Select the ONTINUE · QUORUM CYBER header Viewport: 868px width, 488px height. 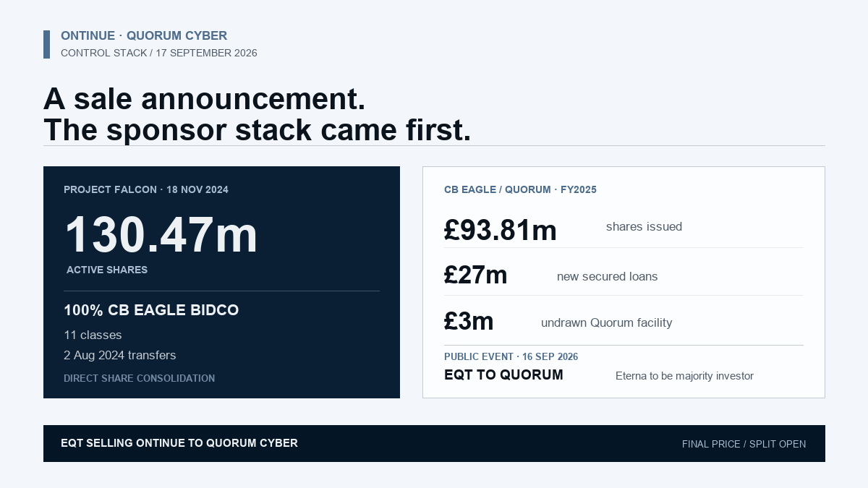[144, 36]
